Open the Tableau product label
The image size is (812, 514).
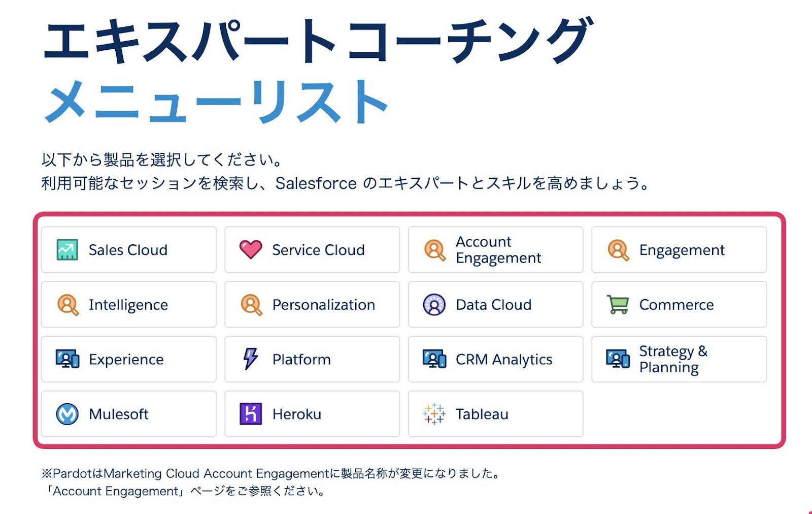click(482, 414)
